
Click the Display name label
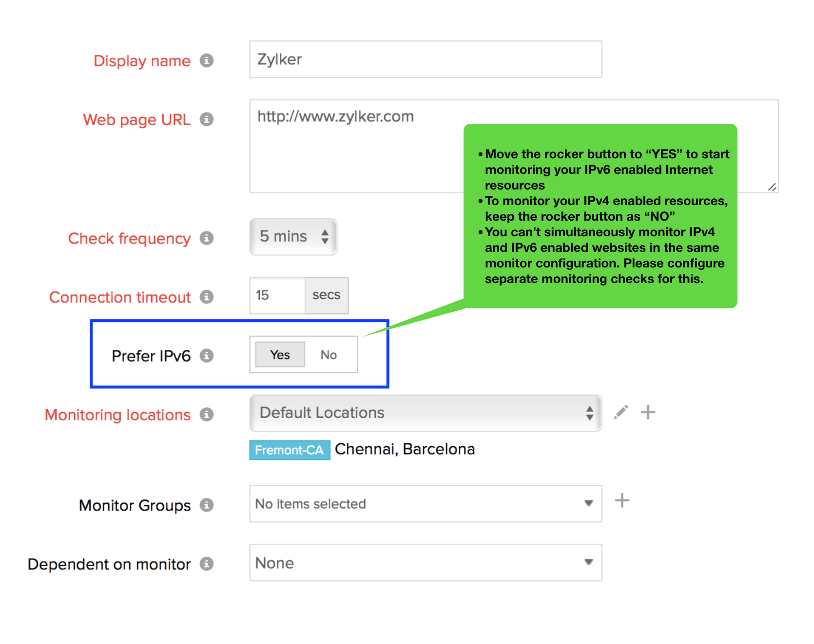pos(142,61)
